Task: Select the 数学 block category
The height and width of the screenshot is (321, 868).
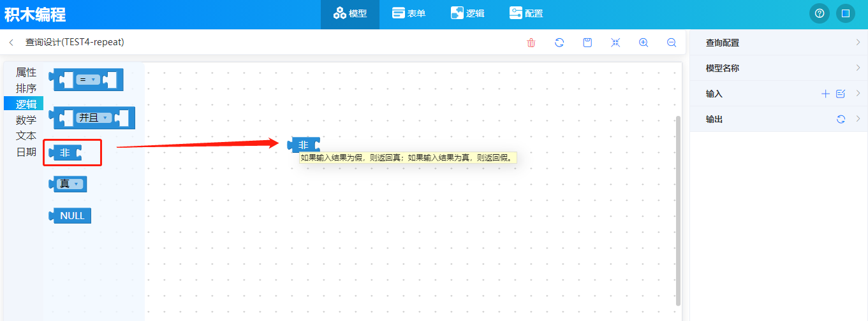Action: tap(26, 120)
